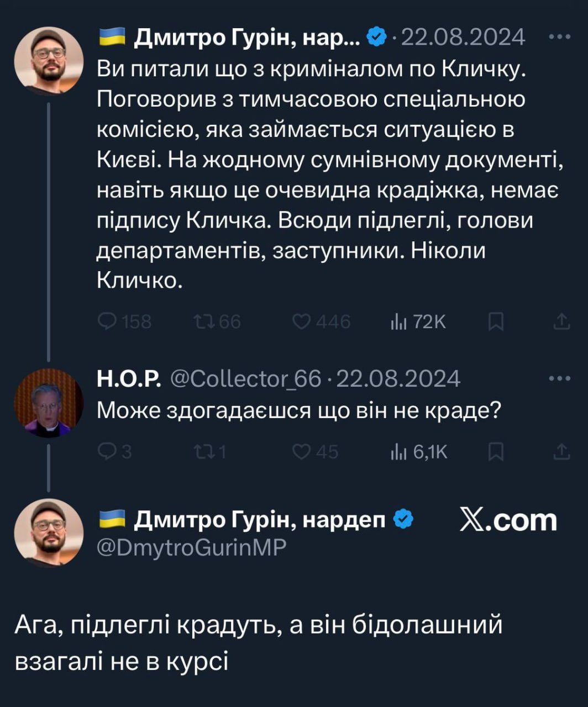Viewport: 588px width, 707px height.
Task: Reply to the H.O.P. comment
Action: 106,452
